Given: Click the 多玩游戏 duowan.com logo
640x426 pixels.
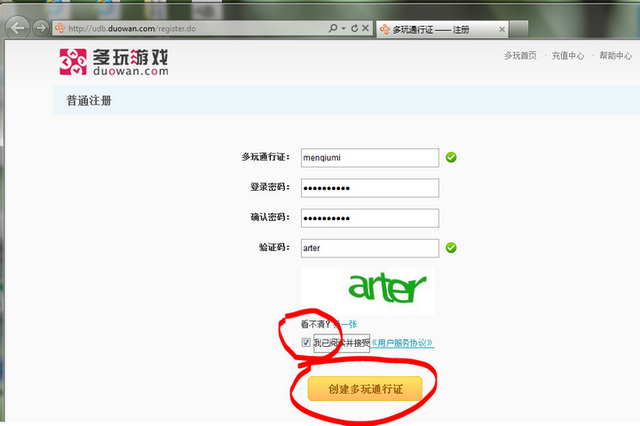Looking at the screenshot, I should [113, 62].
